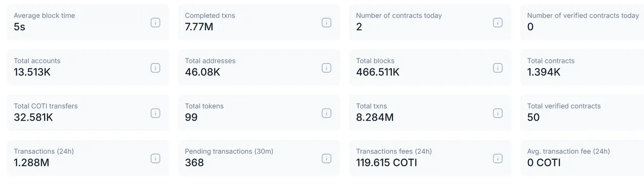The image size is (644, 184).
Task: Show info for Total blocks stat
Action: [x=498, y=68]
